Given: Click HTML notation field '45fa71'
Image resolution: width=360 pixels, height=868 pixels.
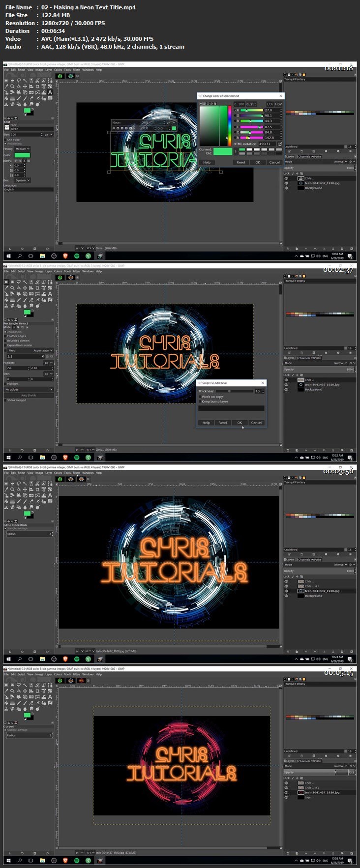Looking at the screenshot, I should [267, 144].
